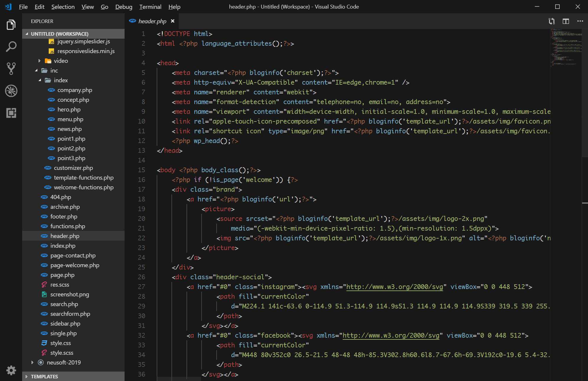Open functions.php in the file tree

[x=68, y=226]
